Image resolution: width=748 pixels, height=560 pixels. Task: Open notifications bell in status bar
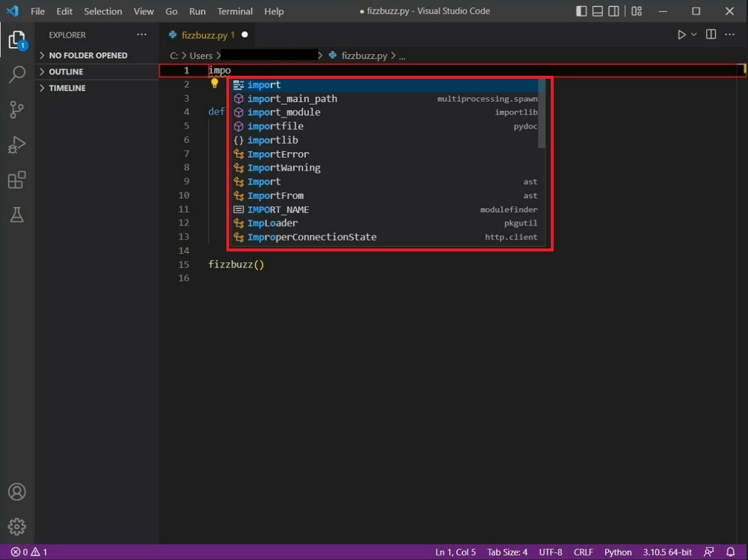(730, 552)
